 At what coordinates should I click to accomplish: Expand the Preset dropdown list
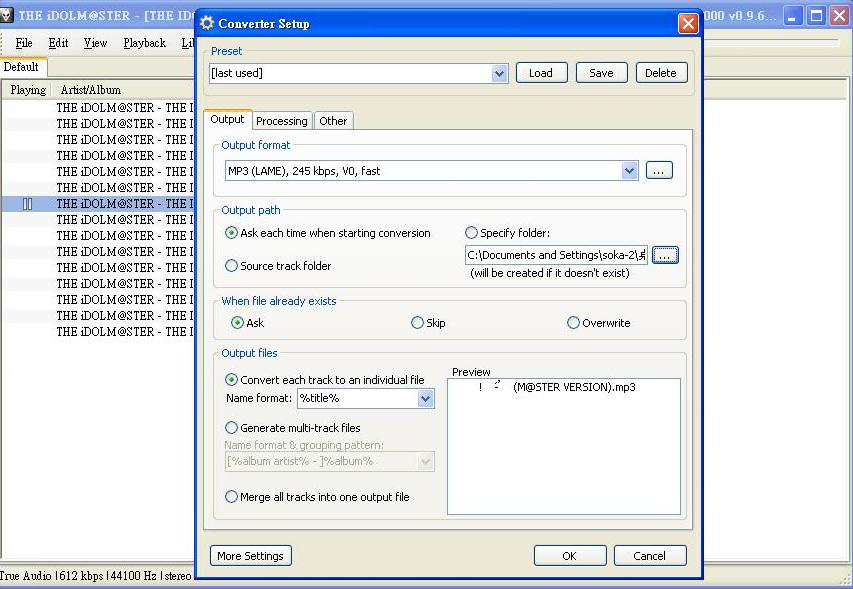tap(500, 73)
